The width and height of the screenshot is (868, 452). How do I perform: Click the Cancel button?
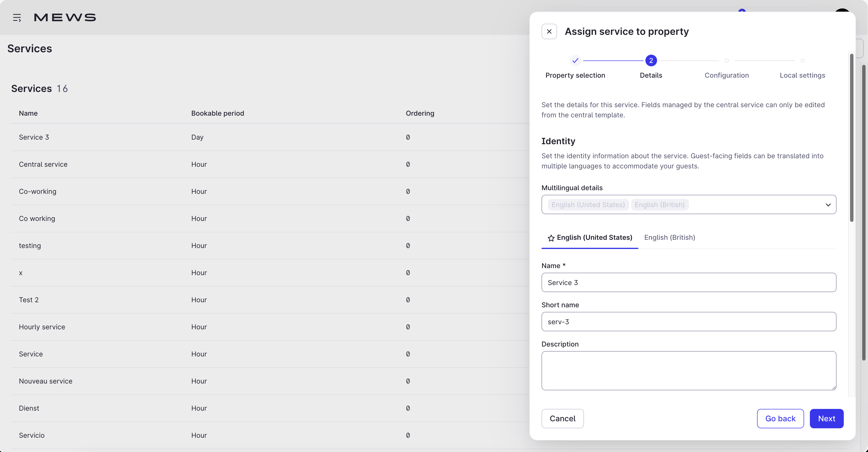562,419
